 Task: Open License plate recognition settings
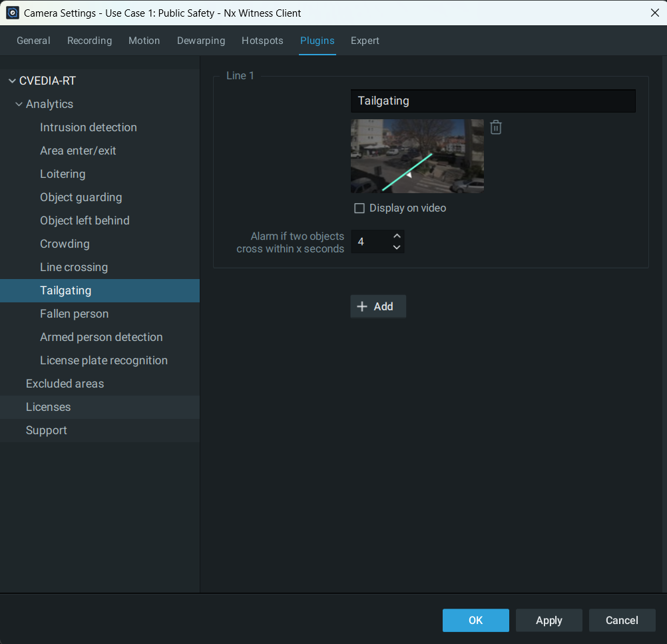[x=104, y=360]
